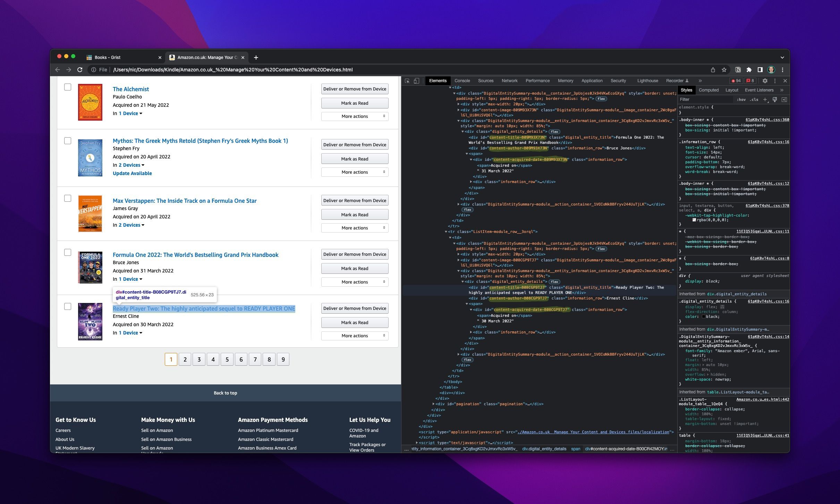The image size is (840, 504).
Task: Close the Amazon.co.uk tab
Action: [243, 58]
